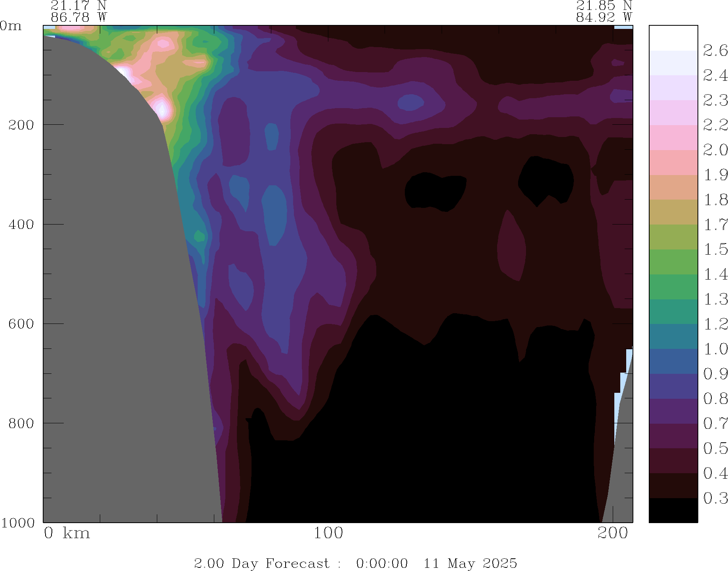Click the 0.3 colorbar value label
Viewport: 728px width, 571px height.
tap(715, 498)
